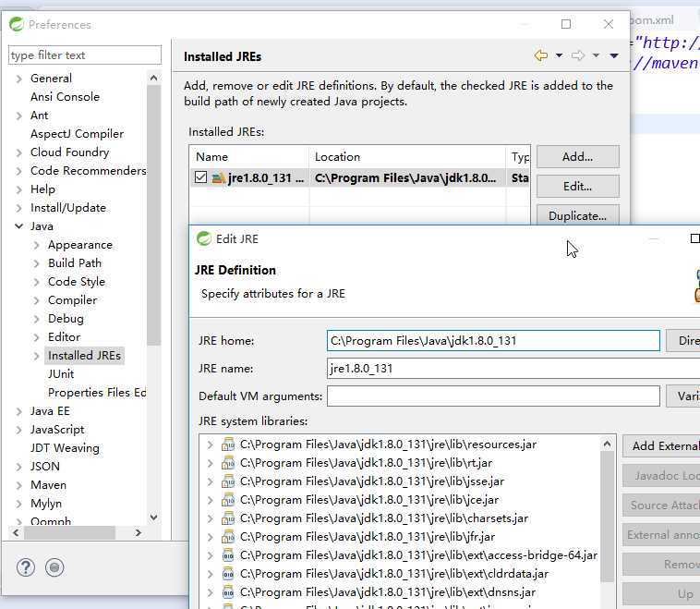
Task: Expand the Install/Update node
Action: coord(18,208)
